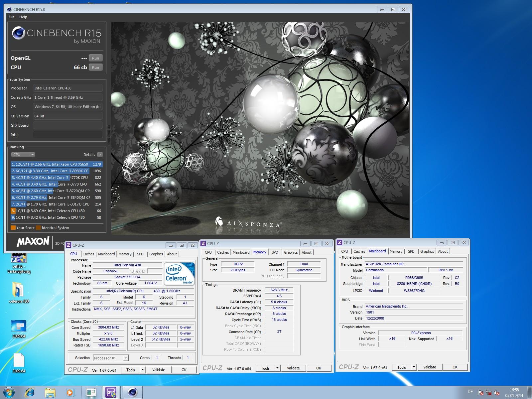This screenshot has height=399, width=532.
Task: Launch Windows Media Player from taskbar
Action: click(x=70, y=392)
